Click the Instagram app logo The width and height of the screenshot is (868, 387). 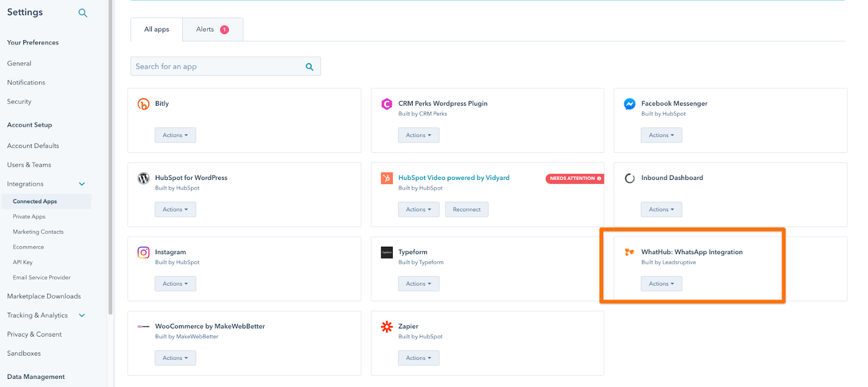pyautogui.click(x=143, y=253)
